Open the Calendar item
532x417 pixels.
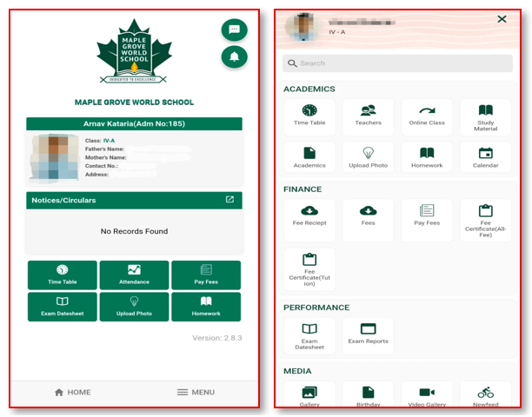[486, 157]
